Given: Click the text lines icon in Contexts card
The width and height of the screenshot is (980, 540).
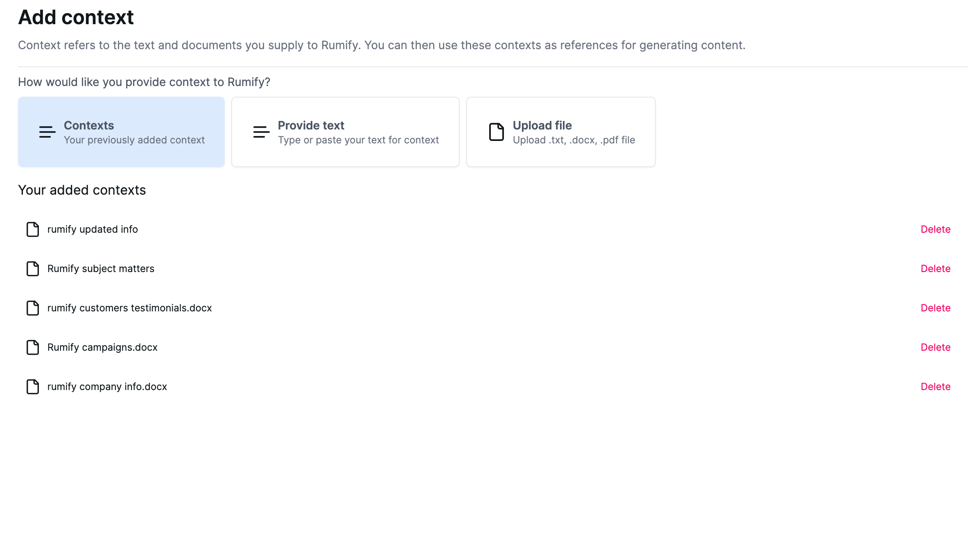Looking at the screenshot, I should coord(47,132).
